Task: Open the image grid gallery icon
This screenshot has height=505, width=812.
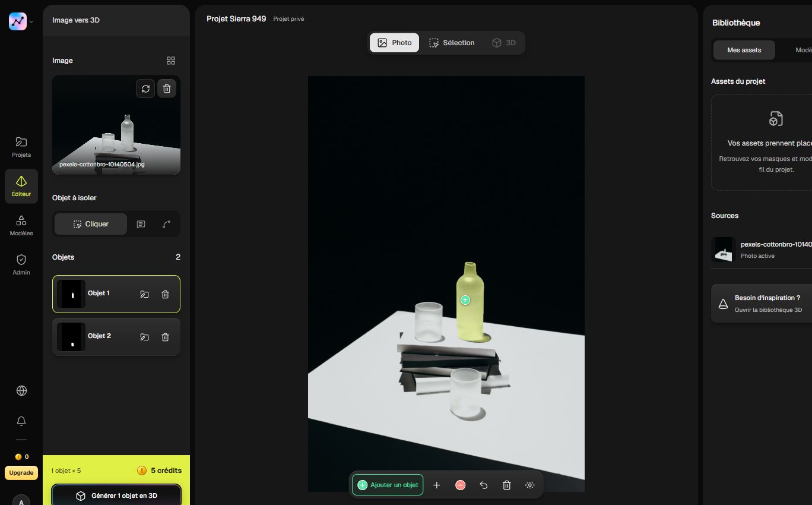Action: pyautogui.click(x=171, y=61)
